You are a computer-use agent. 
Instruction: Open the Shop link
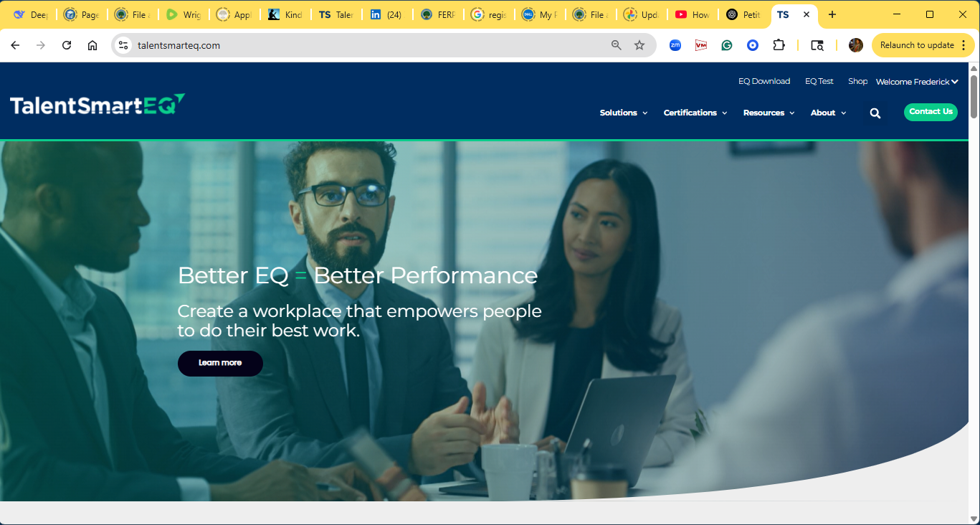858,81
